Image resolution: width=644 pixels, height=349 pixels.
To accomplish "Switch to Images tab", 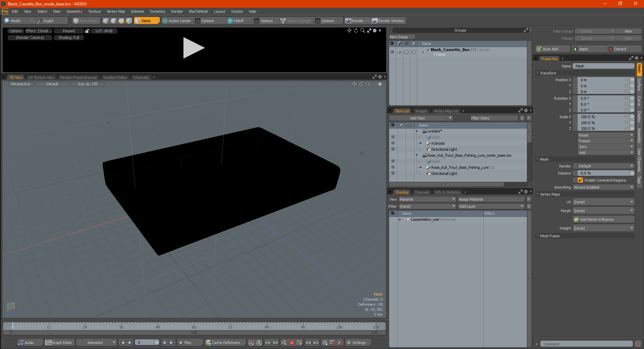I will 421,111.
